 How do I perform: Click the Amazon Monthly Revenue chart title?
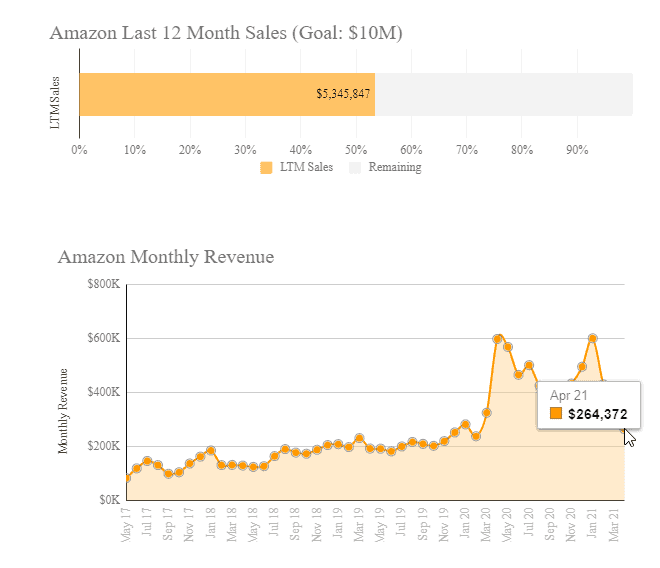click(x=166, y=257)
